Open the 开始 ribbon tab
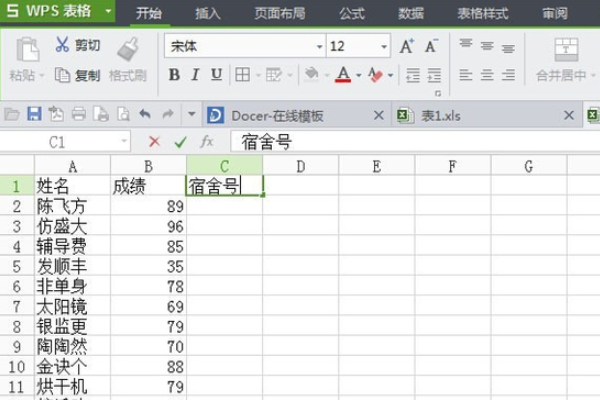Screen dimensions: 600x400 pos(149,13)
